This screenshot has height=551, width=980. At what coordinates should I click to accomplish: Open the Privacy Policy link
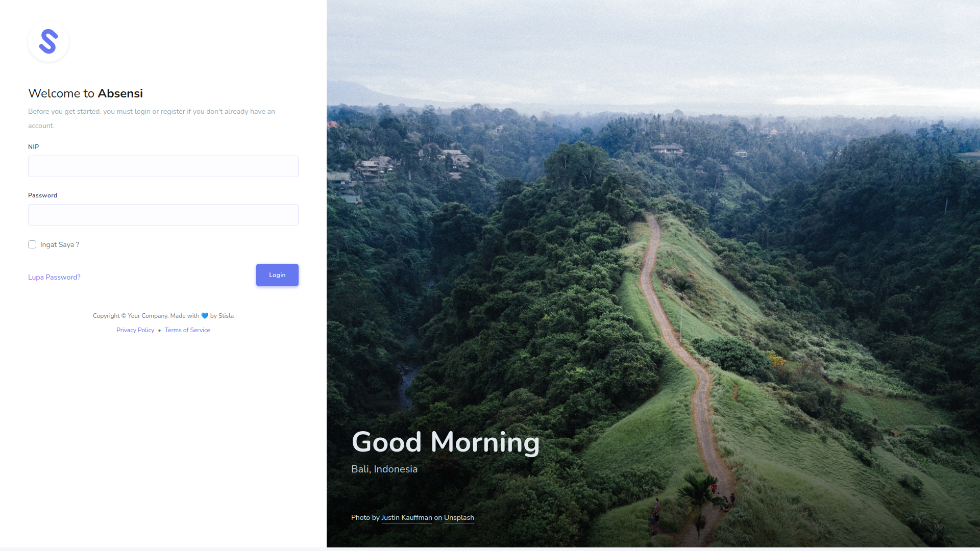tap(135, 330)
